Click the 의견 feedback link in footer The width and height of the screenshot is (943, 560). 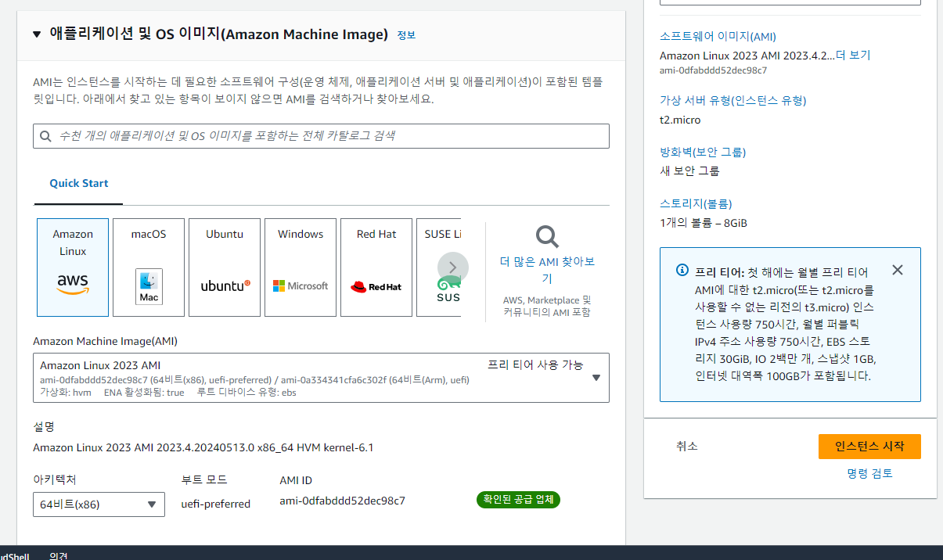click(59, 556)
